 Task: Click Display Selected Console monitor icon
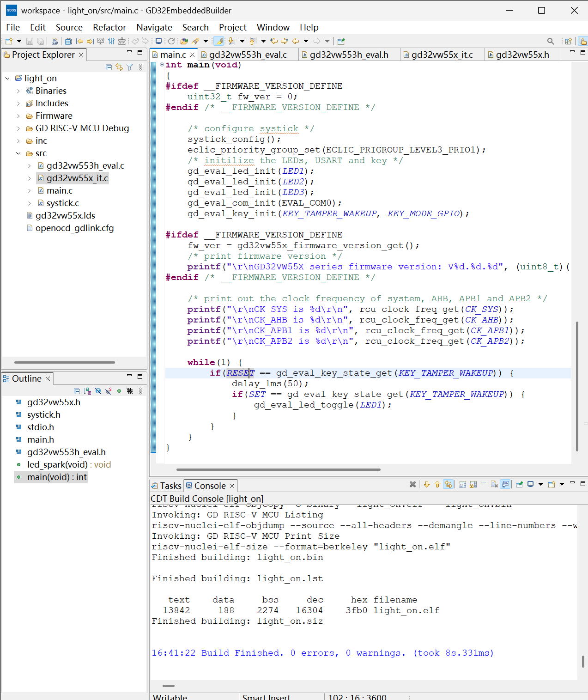(x=530, y=484)
